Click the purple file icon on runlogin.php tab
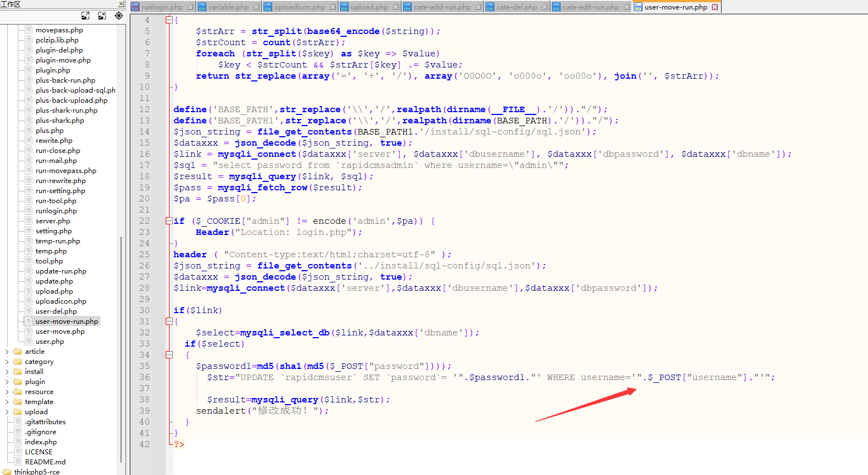Viewport: 868px width, 475px height. [x=134, y=7]
